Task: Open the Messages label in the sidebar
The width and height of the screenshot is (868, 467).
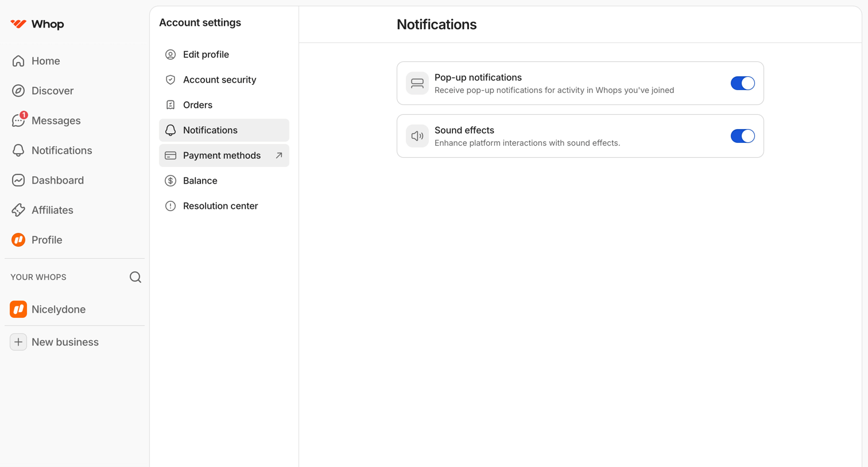Action: 56,120
